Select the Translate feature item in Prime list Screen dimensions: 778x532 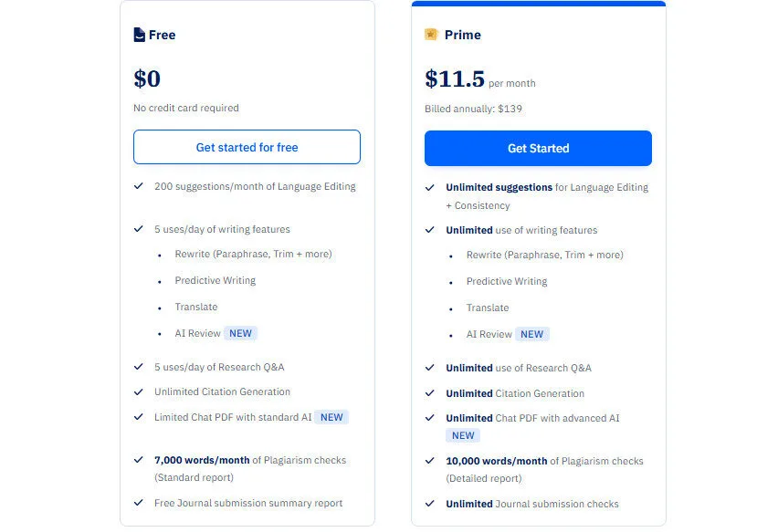click(x=488, y=308)
